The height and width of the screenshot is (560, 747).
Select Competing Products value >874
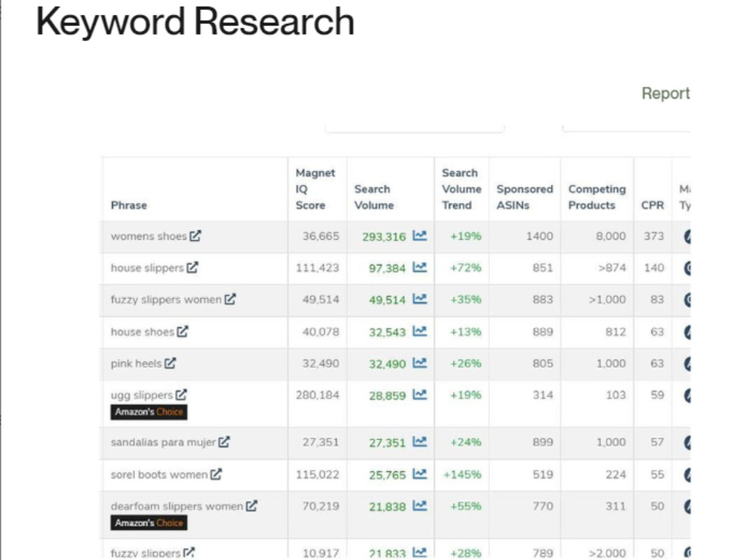[613, 268]
